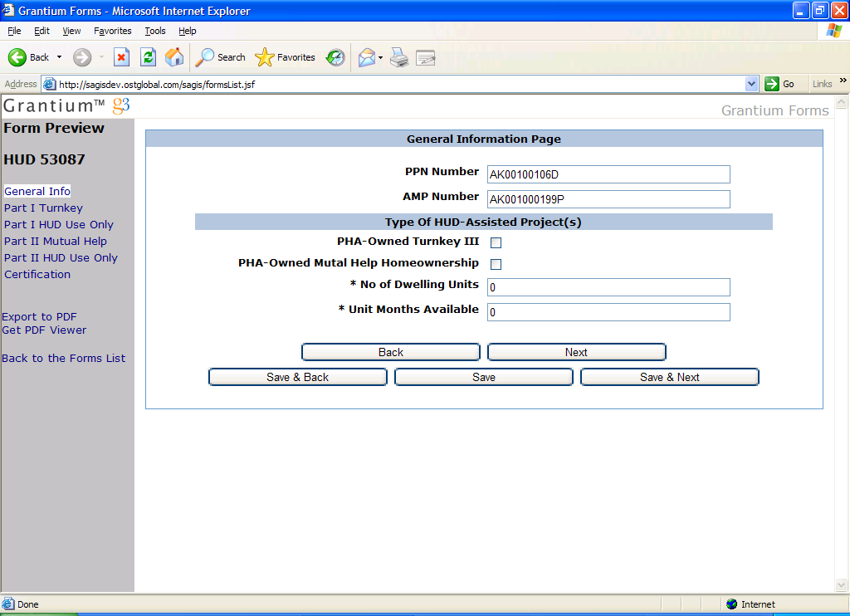Open the Edit menu
Screen dimensions: 850x616
[x=42, y=31]
